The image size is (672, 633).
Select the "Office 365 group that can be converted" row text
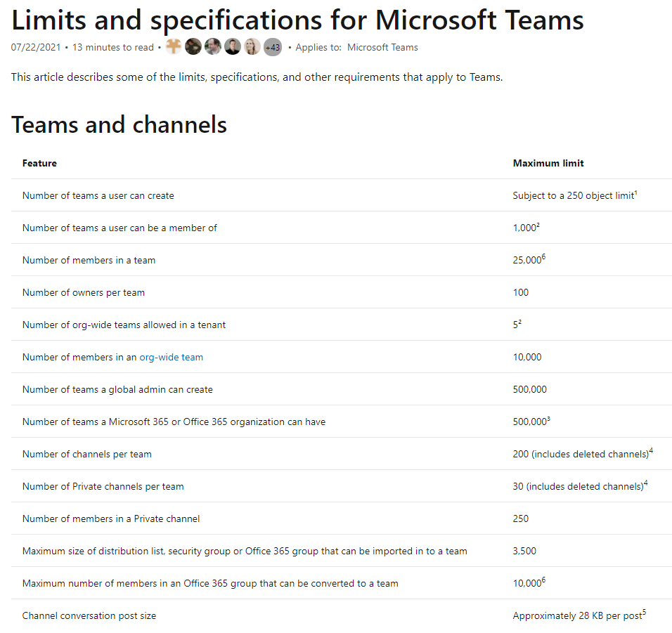pos(210,584)
